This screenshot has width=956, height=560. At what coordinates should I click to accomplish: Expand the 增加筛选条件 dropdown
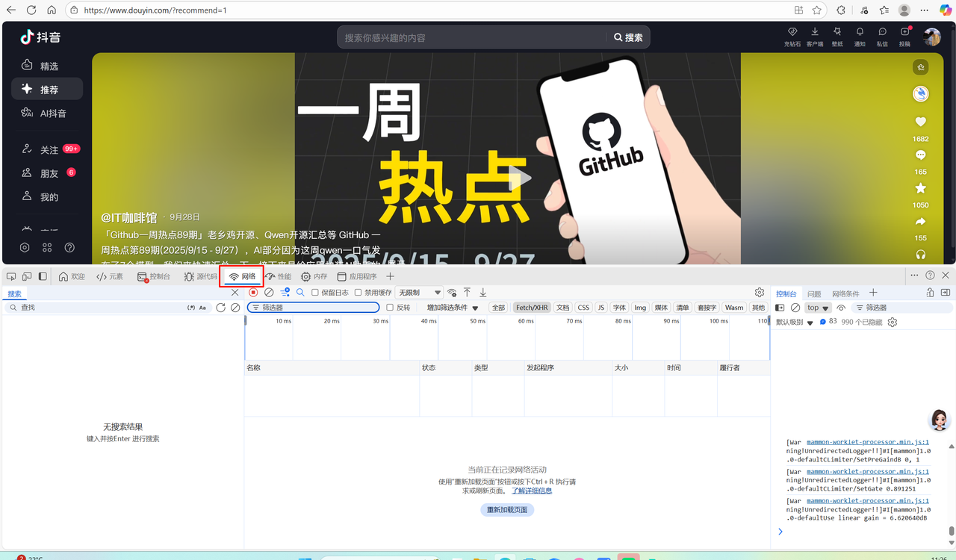pos(453,308)
